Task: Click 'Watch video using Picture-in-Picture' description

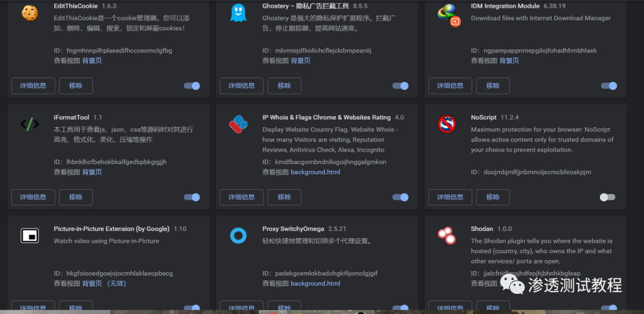Action: pyautogui.click(x=106, y=241)
